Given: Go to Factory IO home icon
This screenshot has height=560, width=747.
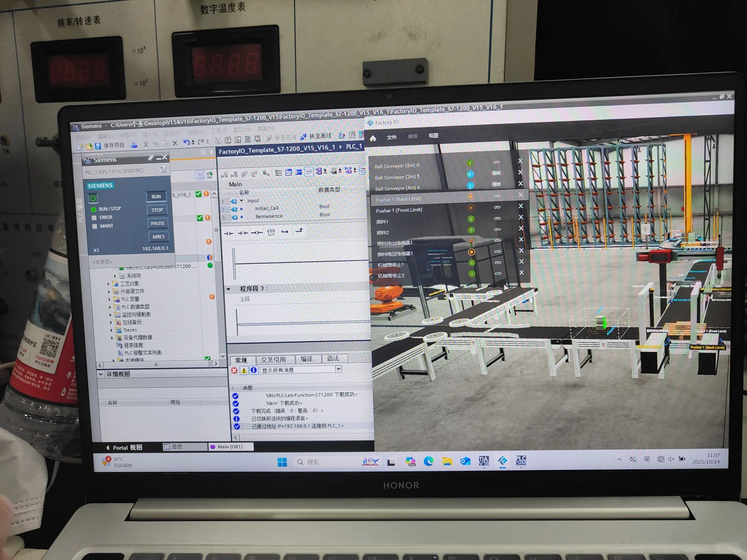Looking at the screenshot, I should click(372, 138).
